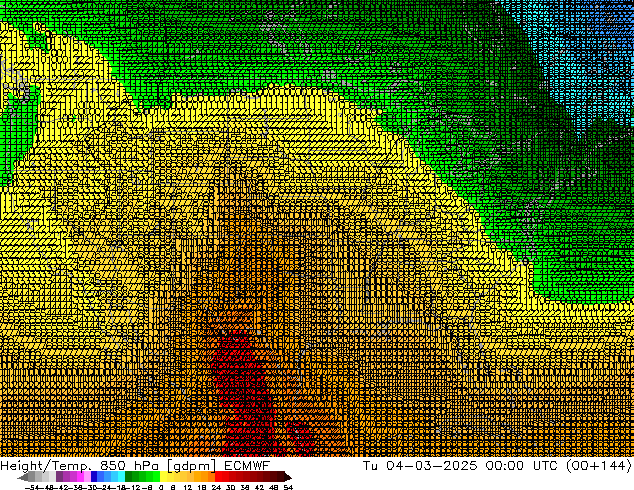Select the dark purple legend swatch near -42
Viewport: 634px width, 490px height.
(x=59, y=477)
